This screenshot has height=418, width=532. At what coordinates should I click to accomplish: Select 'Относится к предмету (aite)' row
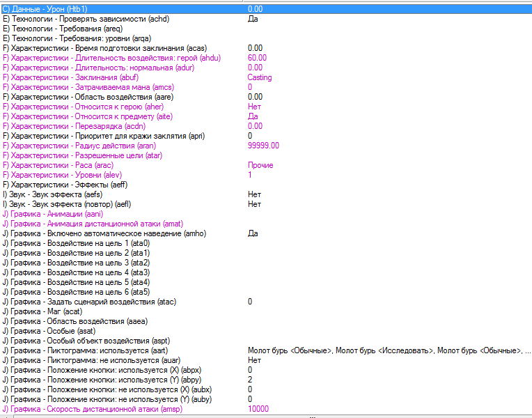pyautogui.click(x=266, y=116)
